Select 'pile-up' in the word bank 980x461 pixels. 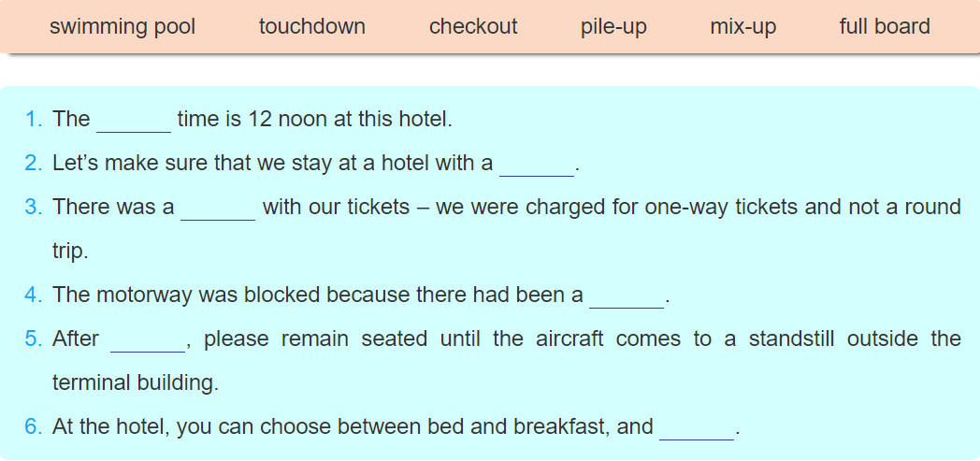[x=613, y=27]
